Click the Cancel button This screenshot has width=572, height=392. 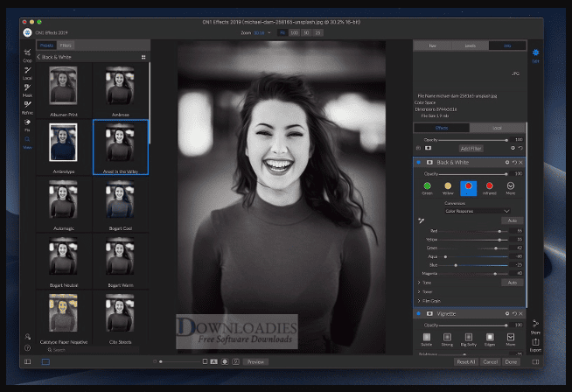(490, 361)
